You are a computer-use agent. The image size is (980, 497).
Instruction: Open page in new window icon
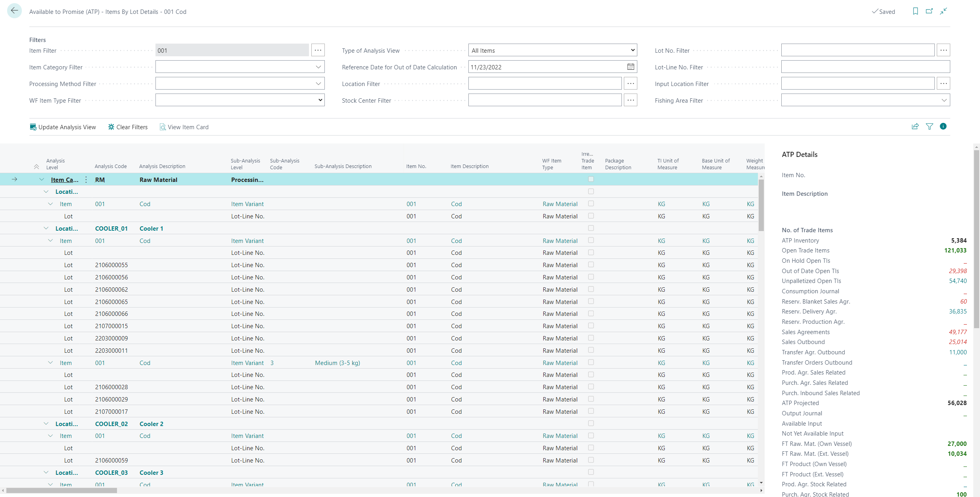click(929, 11)
